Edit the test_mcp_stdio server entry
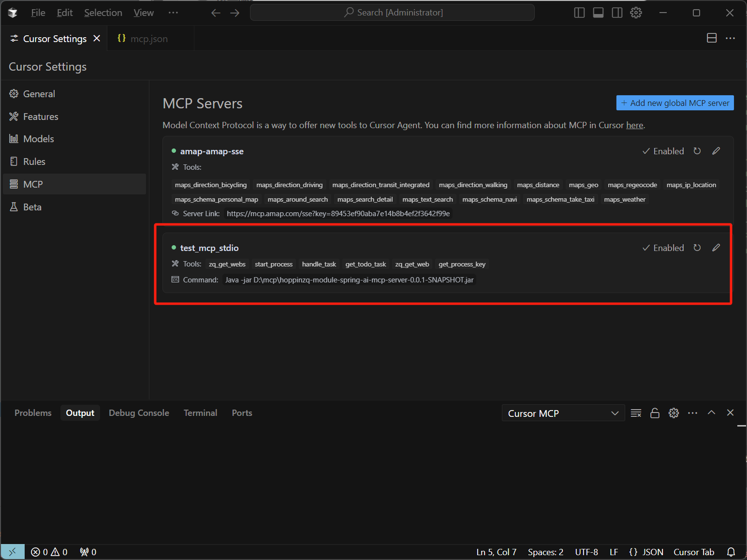The width and height of the screenshot is (747, 560). [716, 248]
